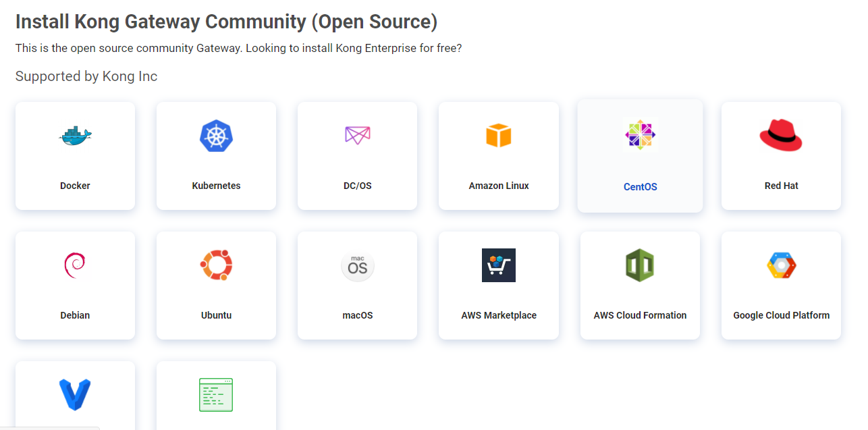Select the Red Hat fedora icon
Viewport: 868px width, 430px height.
coord(781,135)
